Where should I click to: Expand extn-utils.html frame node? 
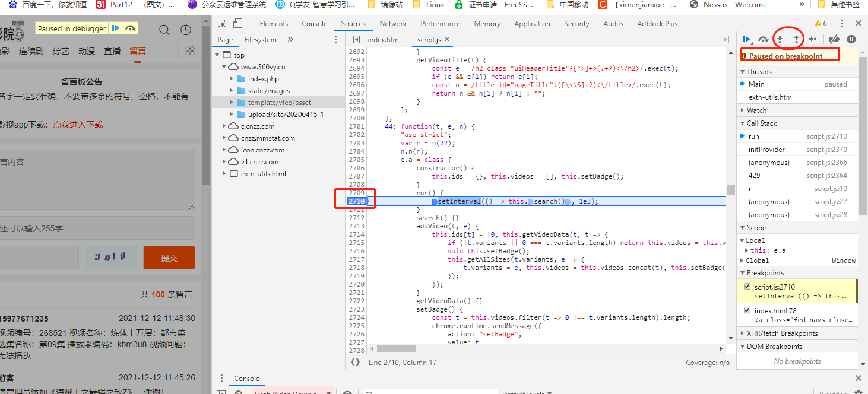[x=224, y=174]
